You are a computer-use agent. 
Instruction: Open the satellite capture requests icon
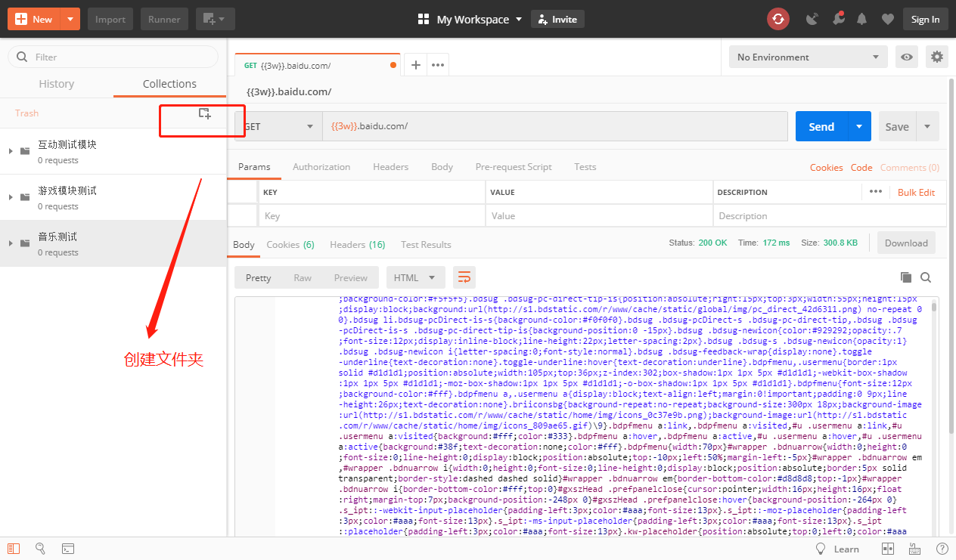click(812, 19)
